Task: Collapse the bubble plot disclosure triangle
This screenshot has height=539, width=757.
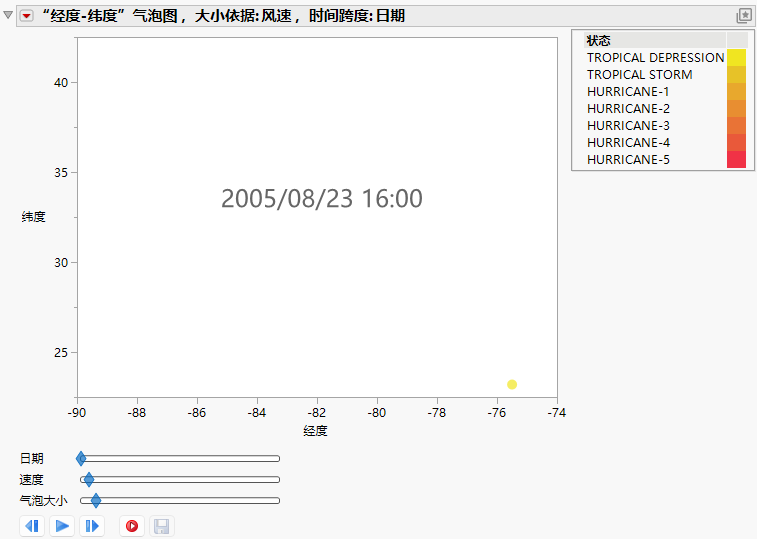Action: coord(8,15)
